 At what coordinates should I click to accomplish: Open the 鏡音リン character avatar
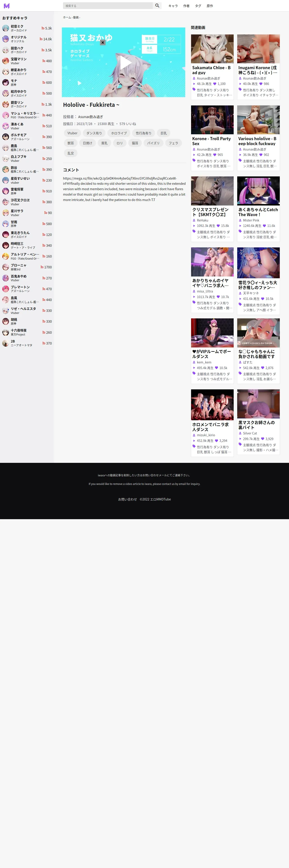coord(6,105)
